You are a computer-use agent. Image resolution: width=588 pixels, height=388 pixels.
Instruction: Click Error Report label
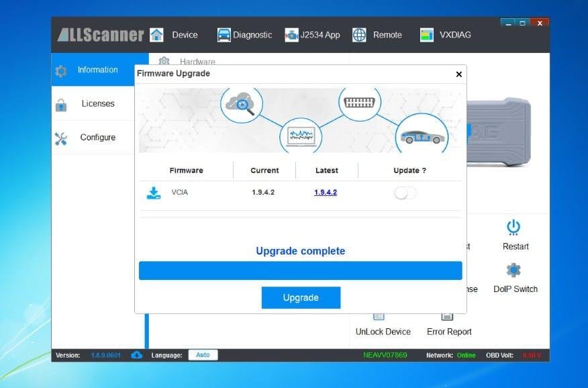click(449, 332)
